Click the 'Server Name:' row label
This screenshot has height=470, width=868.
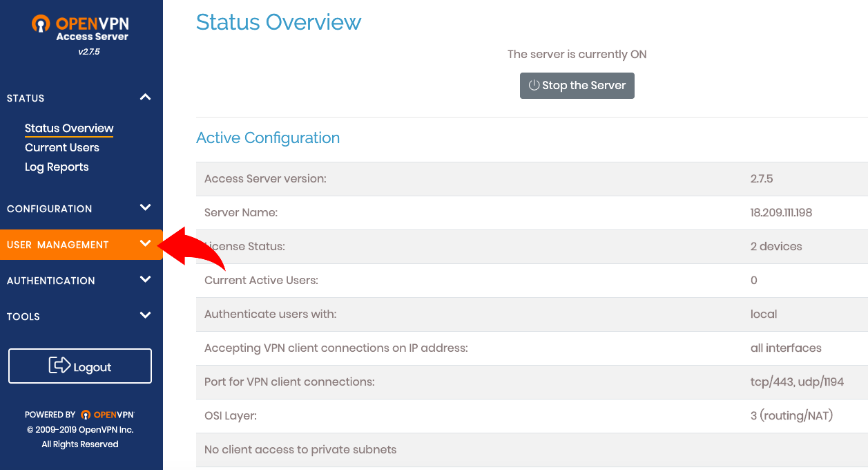pos(241,213)
